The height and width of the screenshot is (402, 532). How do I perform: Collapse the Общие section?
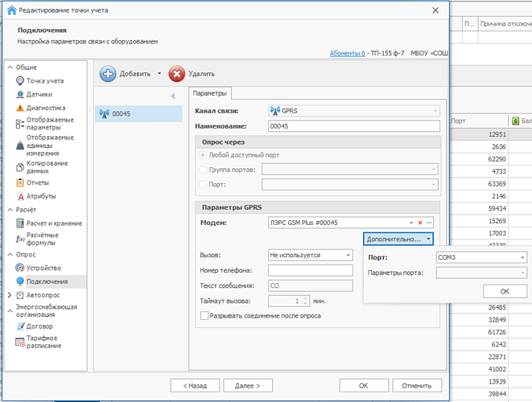tap(10, 67)
